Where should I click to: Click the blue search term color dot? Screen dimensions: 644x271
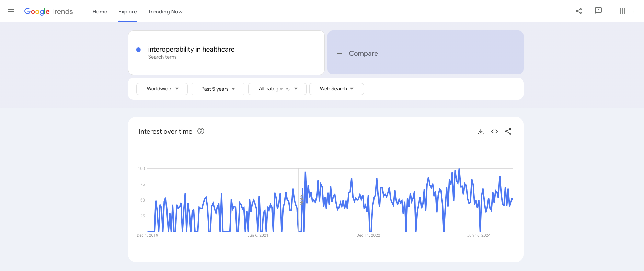(138, 50)
